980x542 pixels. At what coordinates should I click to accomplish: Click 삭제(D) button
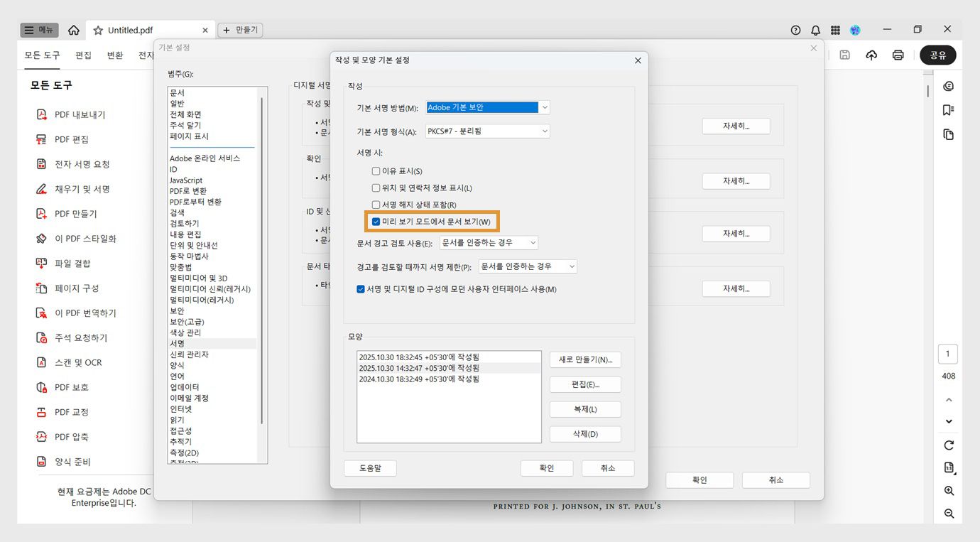click(585, 434)
